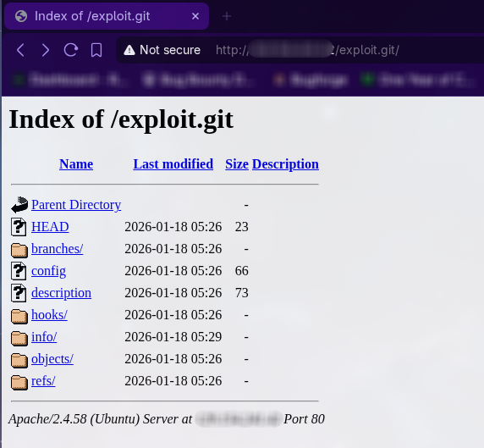The image size is (484, 448).
Task: Sort listing by the Name column header
Action: [76, 164]
